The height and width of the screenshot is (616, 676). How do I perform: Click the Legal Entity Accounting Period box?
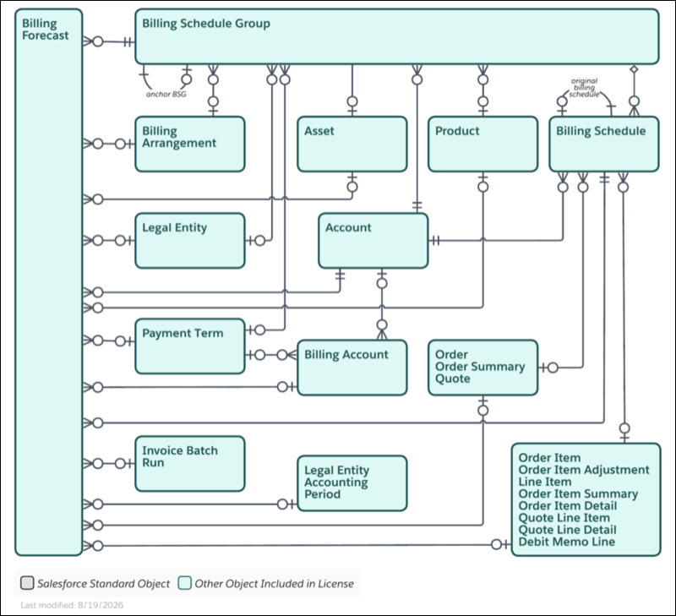click(x=352, y=483)
